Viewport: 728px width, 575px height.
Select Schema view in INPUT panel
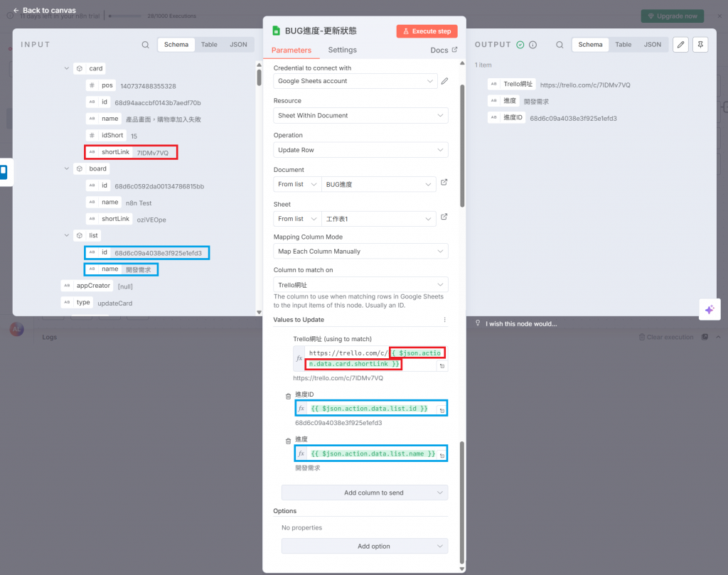[x=176, y=45]
